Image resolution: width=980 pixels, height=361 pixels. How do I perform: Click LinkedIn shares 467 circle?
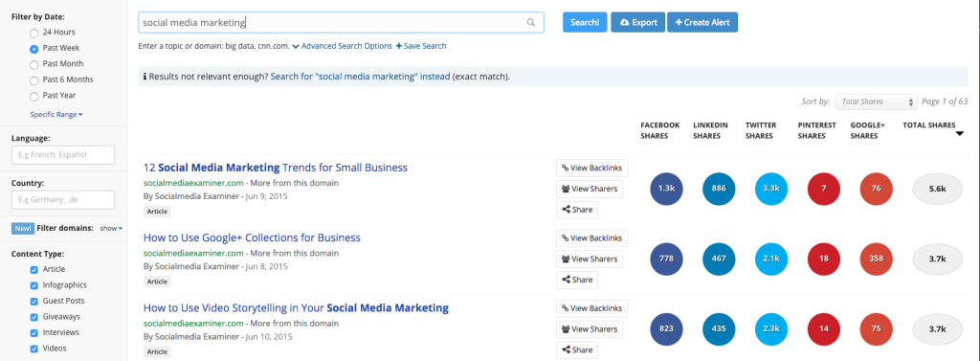pyautogui.click(x=719, y=259)
